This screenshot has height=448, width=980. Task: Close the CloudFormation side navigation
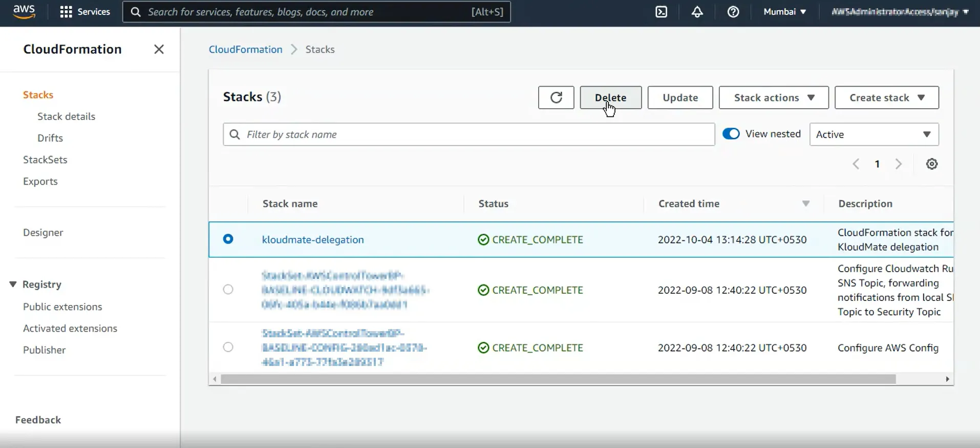(x=159, y=49)
